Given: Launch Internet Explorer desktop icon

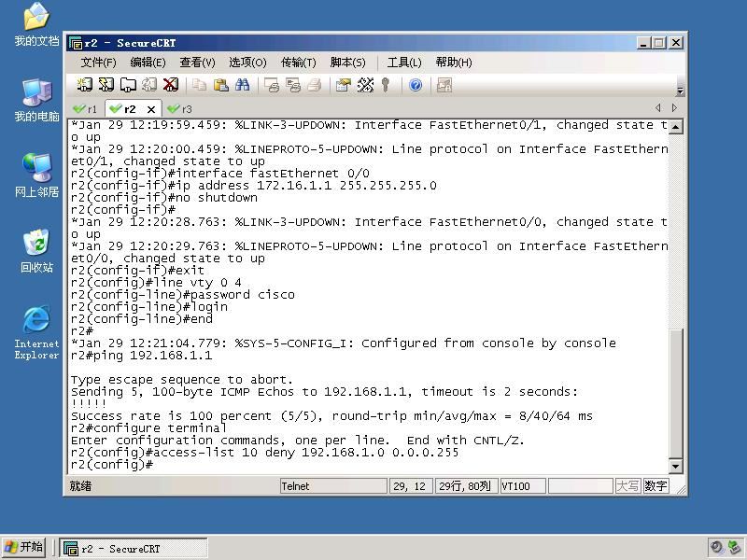Looking at the screenshot, I should (x=36, y=332).
